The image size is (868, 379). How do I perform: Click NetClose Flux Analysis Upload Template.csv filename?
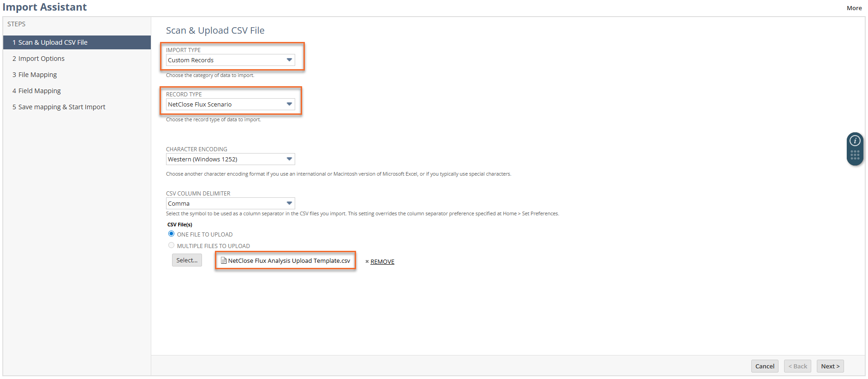pyautogui.click(x=289, y=261)
